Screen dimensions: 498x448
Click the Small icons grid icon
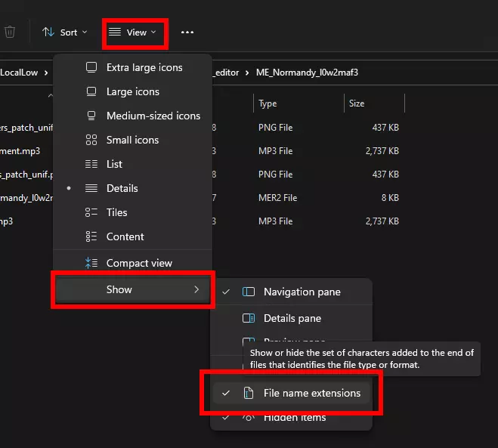[91, 140]
